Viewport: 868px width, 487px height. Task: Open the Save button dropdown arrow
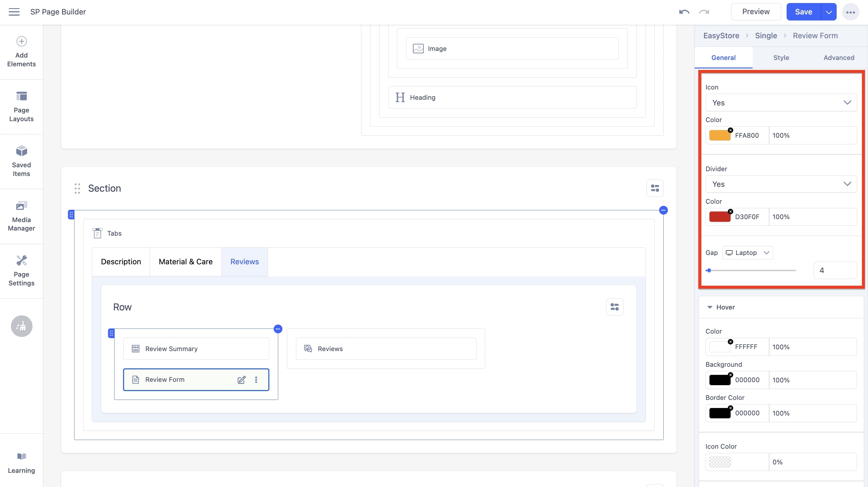pyautogui.click(x=829, y=11)
